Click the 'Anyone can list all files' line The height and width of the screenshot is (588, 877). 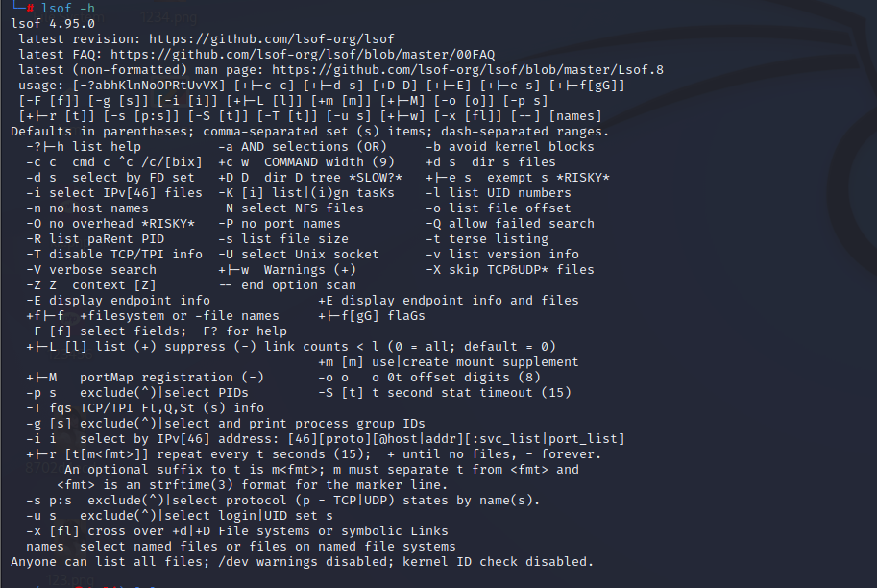[302, 562]
